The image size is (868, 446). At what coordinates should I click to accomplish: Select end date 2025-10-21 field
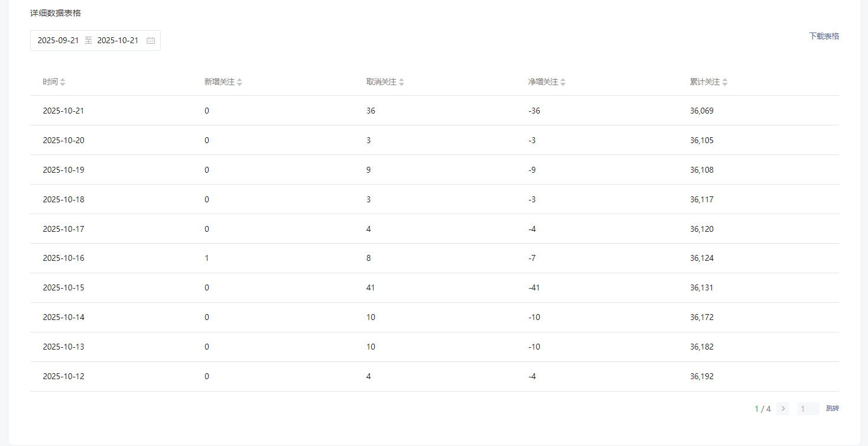pyautogui.click(x=118, y=41)
